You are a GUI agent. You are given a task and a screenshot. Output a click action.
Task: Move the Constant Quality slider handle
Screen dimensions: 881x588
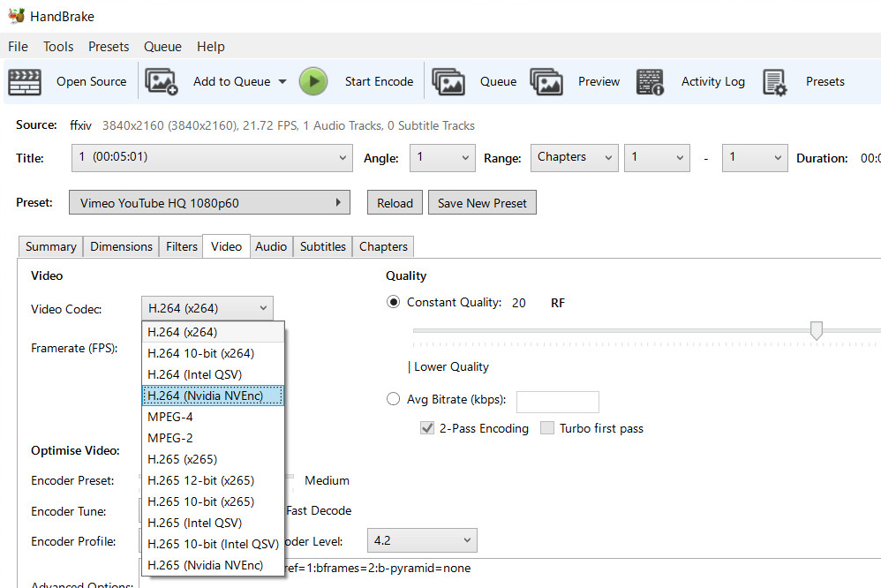[x=817, y=330]
